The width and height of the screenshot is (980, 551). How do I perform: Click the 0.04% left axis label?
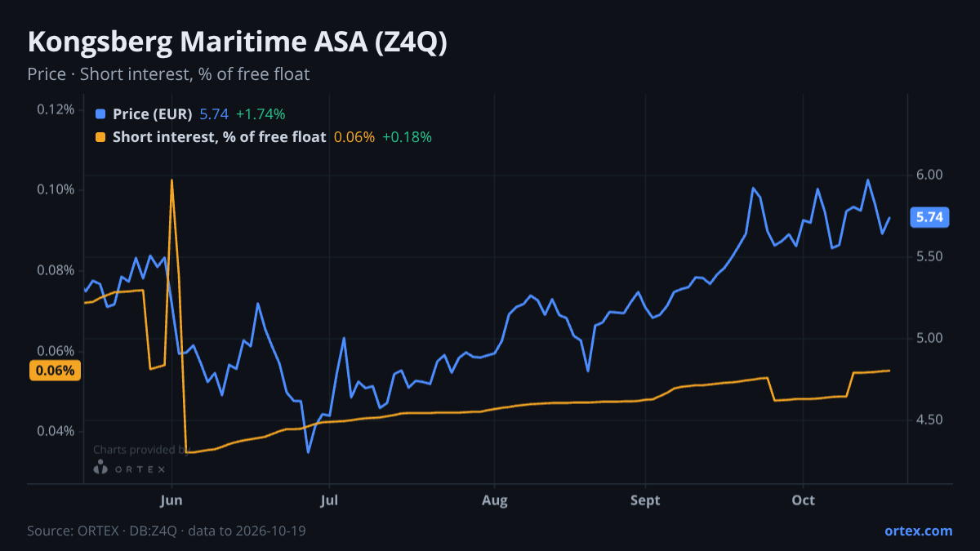tap(56, 431)
